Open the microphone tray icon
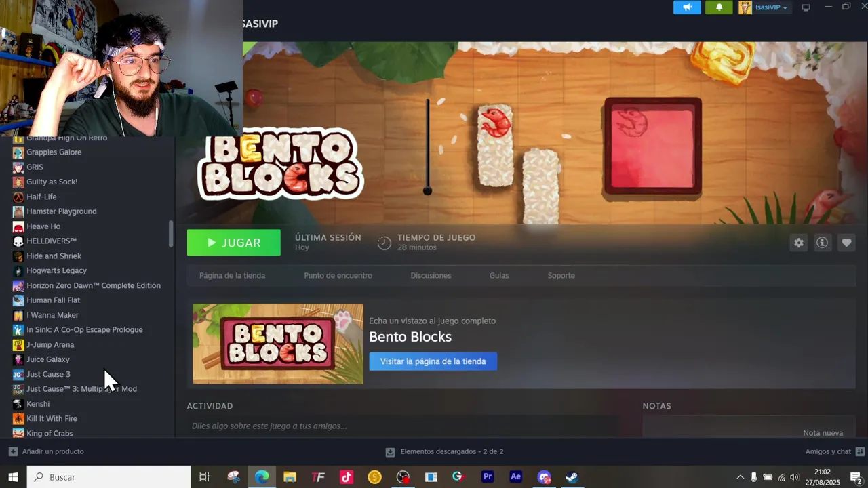The height and width of the screenshot is (488, 868). (753, 477)
